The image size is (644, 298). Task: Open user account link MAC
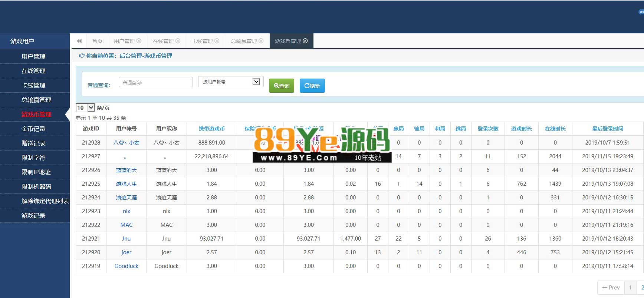pos(126,225)
